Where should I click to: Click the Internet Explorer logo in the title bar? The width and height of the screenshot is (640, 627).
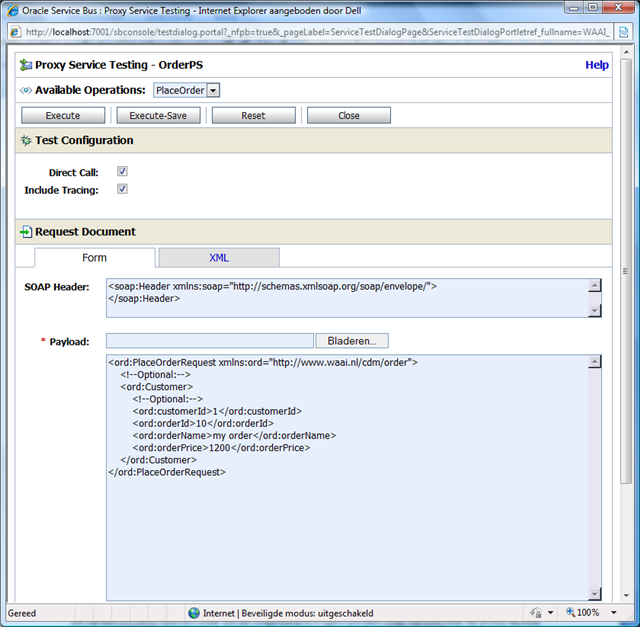[x=13, y=10]
